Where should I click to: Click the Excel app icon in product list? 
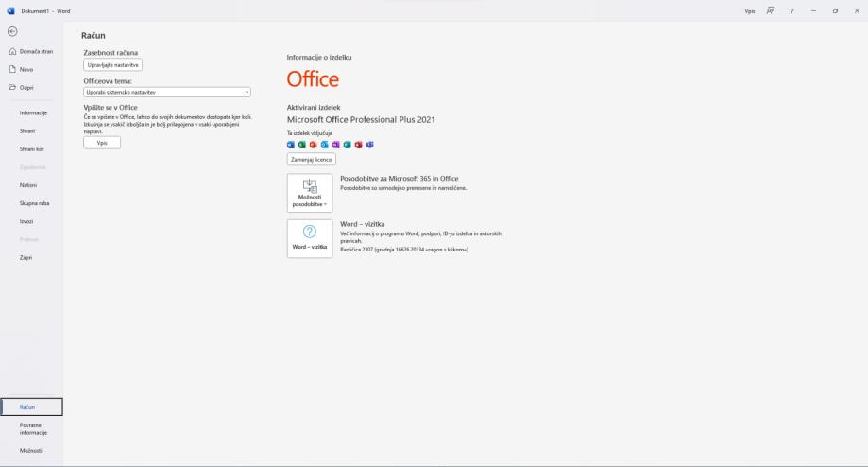[301, 145]
